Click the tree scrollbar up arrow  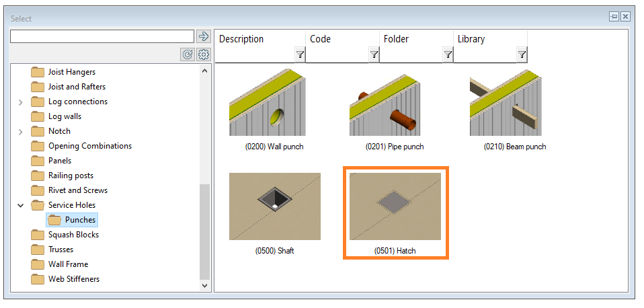205,71
